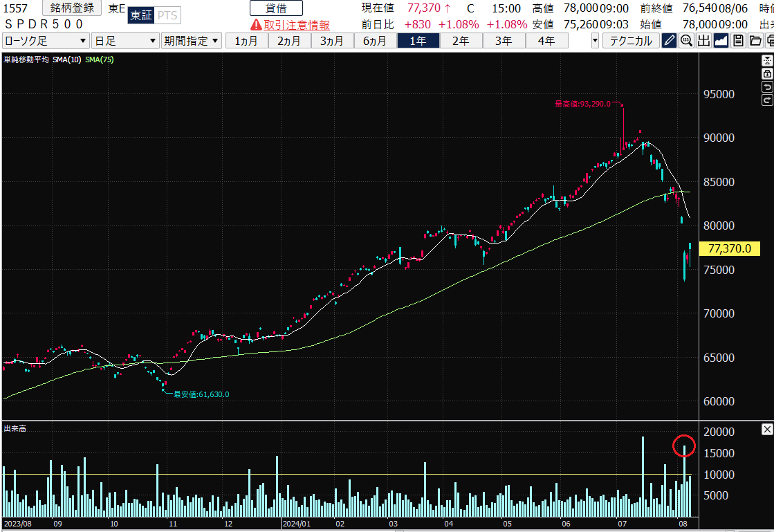Click the redo arrow beside price axis
Image resolution: width=774 pixels, height=532 pixels.
pos(766,100)
